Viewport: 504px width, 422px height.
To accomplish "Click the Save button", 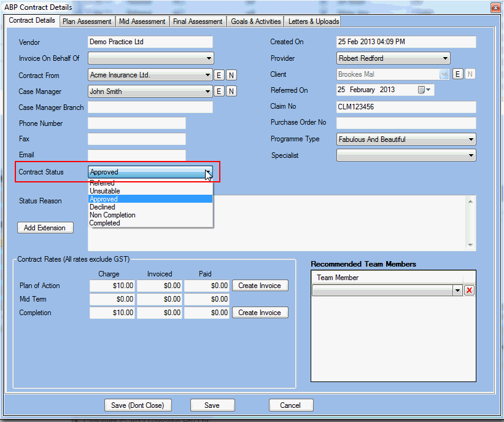I will (x=212, y=405).
